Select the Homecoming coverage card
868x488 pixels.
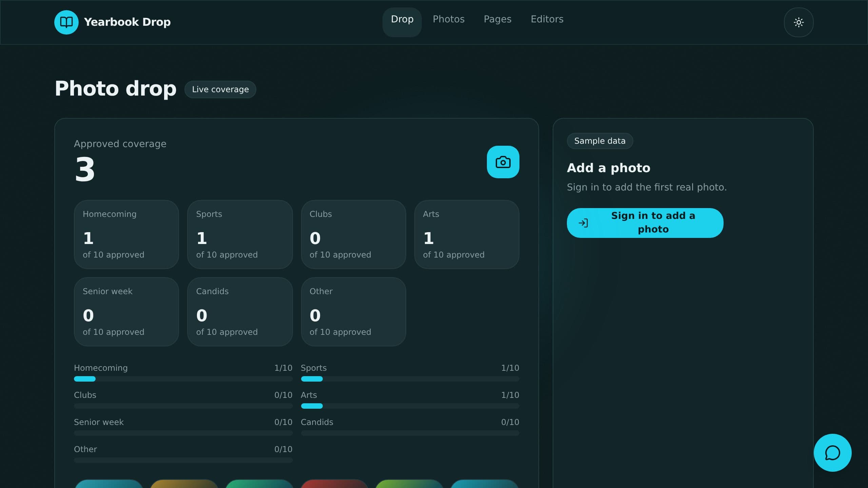[x=126, y=235]
